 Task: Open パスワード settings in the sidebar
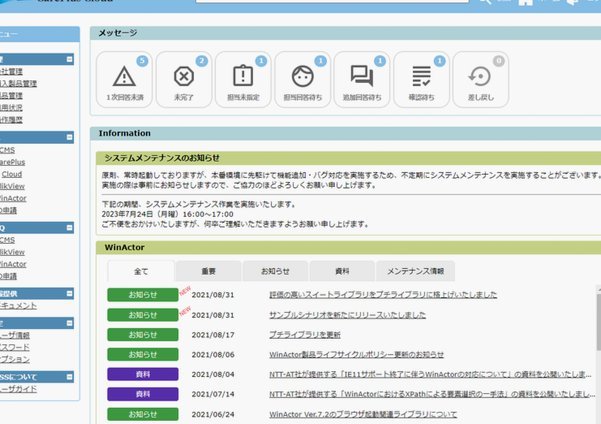pos(15,347)
